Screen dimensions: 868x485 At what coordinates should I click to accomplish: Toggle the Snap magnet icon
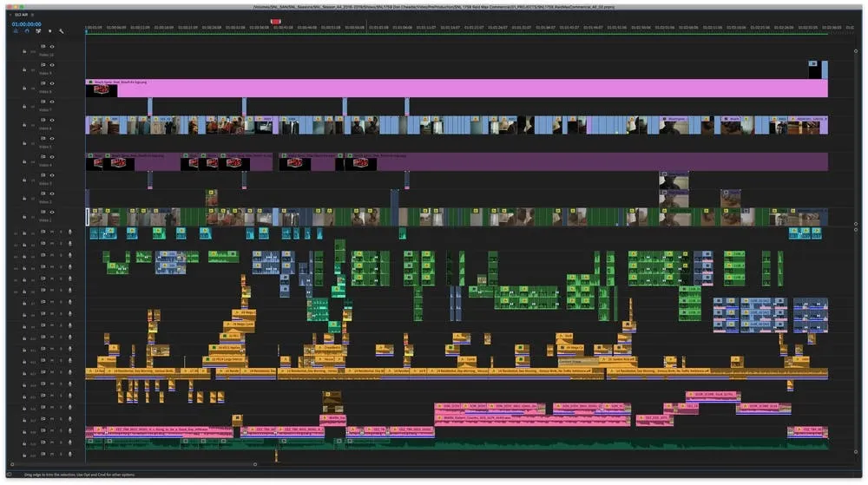(x=27, y=31)
